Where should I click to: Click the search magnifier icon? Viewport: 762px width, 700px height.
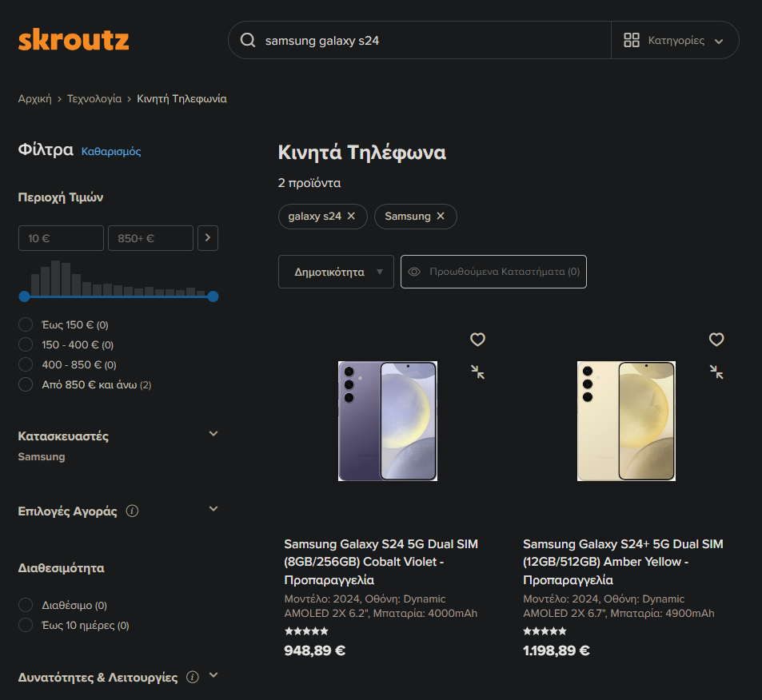(248, 40)
